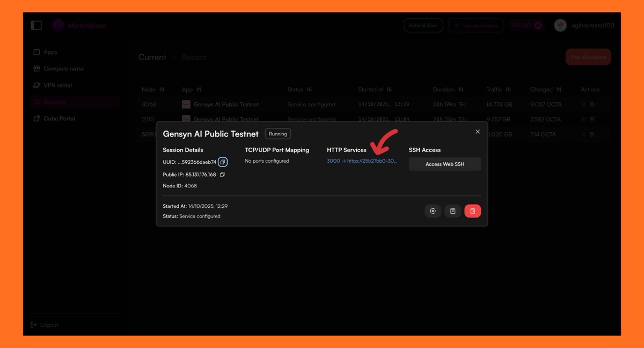
Task: Open Compute rental in the sidebar
Action: pyautogui.click(x=58, y=69)
